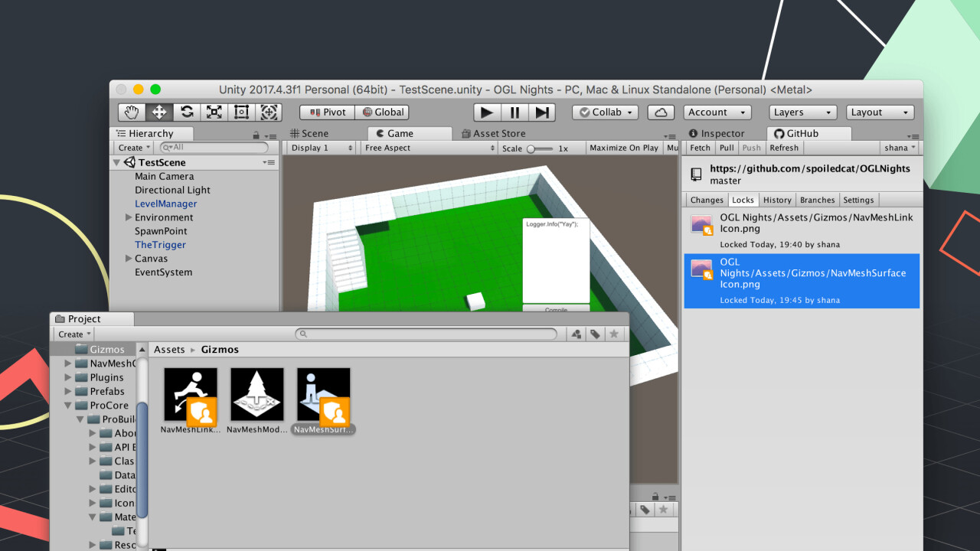Expand the Environment object in Hierarchy
The height and width of the screenshot is (551, 980).
129,217
